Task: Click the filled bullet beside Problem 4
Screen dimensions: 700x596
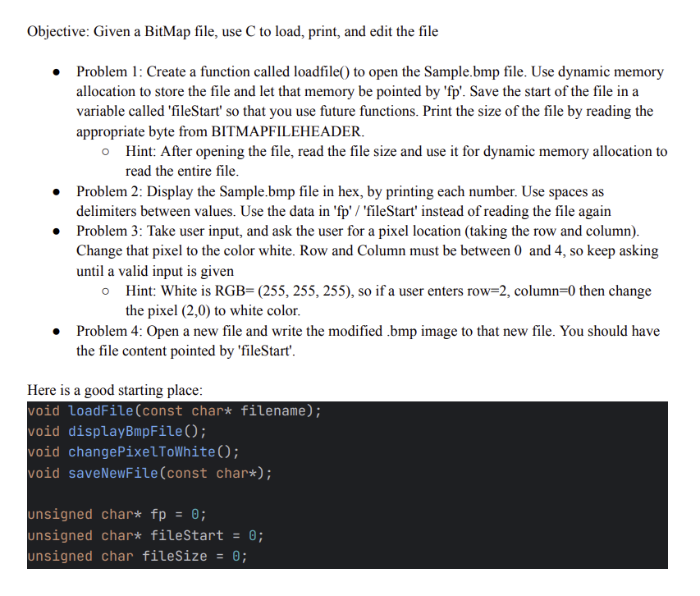Action: pyautogui.click(x=55, y=332)
